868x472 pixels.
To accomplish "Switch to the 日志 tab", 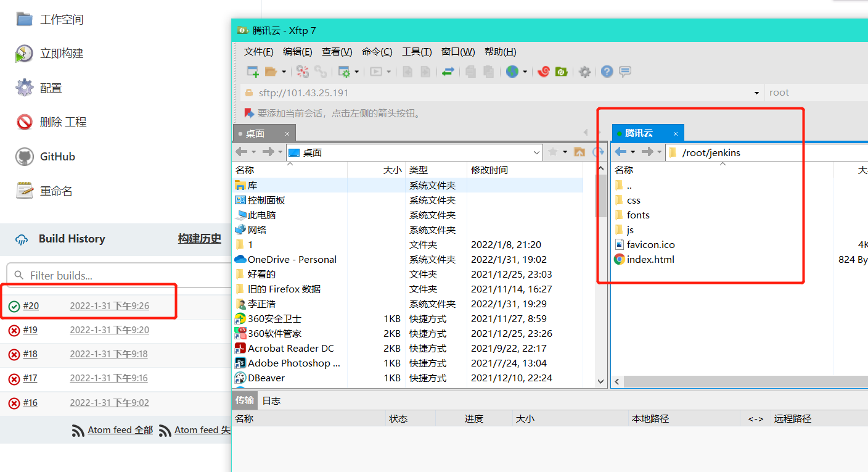I will pos(271,400).
